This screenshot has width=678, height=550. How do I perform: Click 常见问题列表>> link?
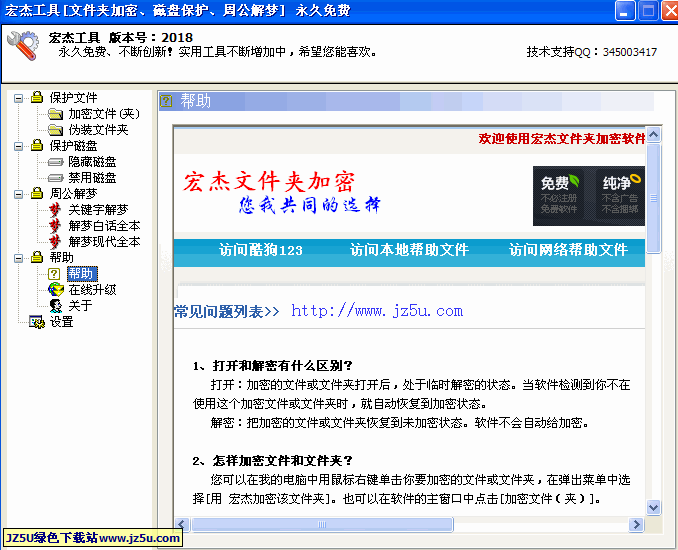pos(227,311)
